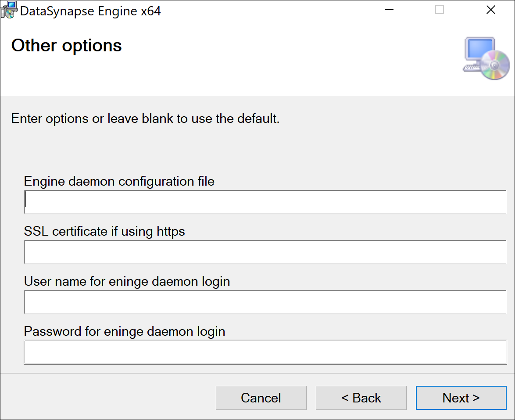The height and width of the screenshot is (420, 515).
Task: Go back with the < Back button
Action: tap(361, 398)
